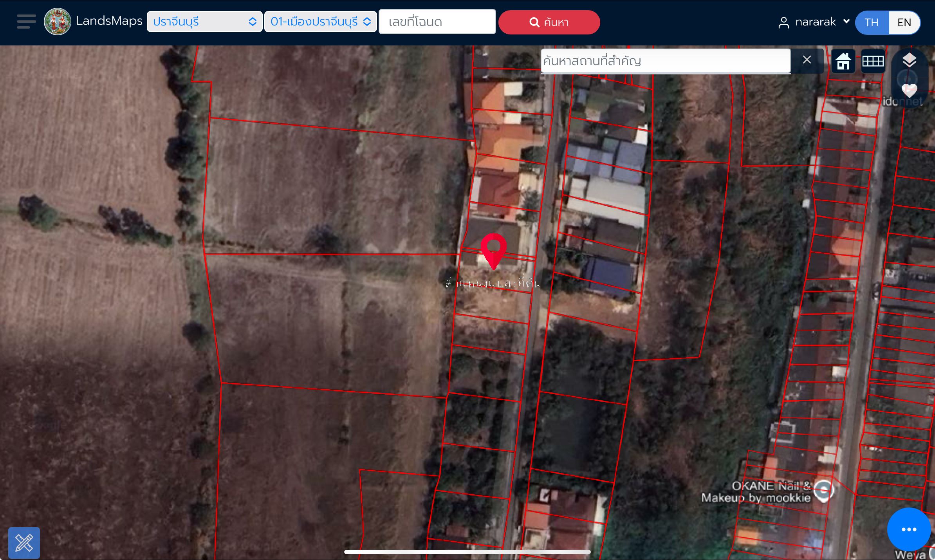
Task: Focus the เลขที่โฉนด deed number field
Action: [x=437, y=22]
